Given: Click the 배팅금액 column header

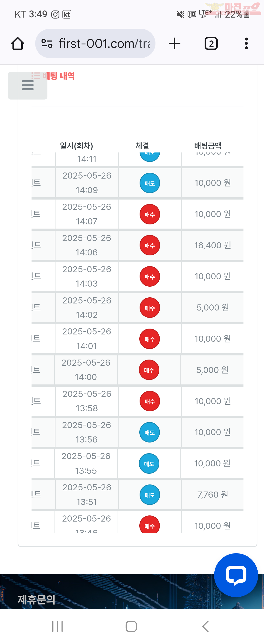Looking at the screenshot, I should pos(208,145).
